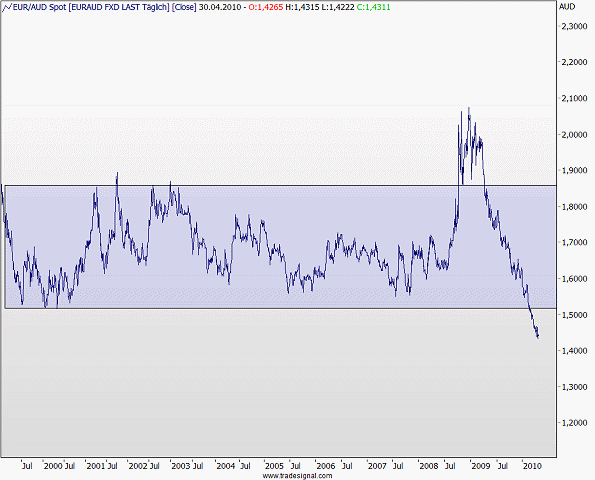Click the upper border line of shaded range box
This screenshot has width=595, height=480.
pos(280,186)
